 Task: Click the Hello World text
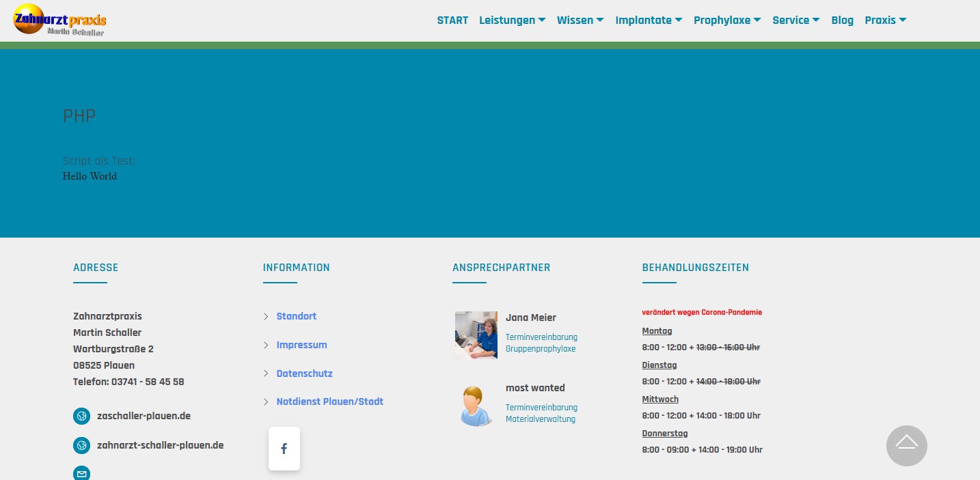pos(90,176)
